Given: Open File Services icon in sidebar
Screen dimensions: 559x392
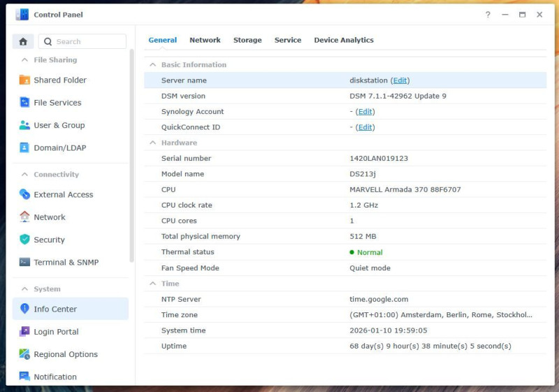Looking at the screenshot, I should (24, 102).
